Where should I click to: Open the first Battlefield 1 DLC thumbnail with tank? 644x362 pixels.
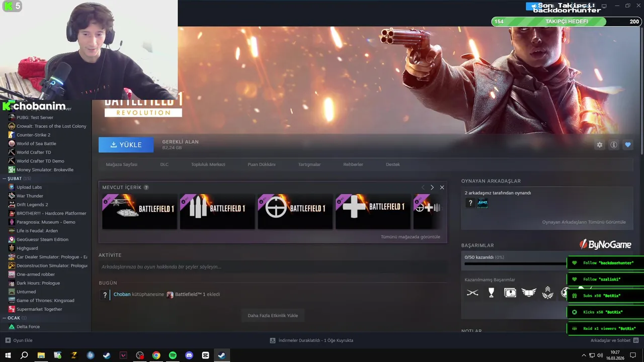pyautogui.click(x=139, y=211)
